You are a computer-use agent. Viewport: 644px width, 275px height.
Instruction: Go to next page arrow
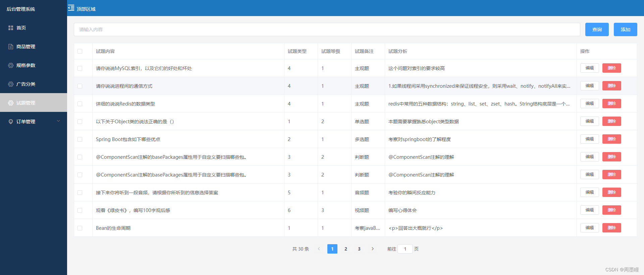[x=373, y=249]
